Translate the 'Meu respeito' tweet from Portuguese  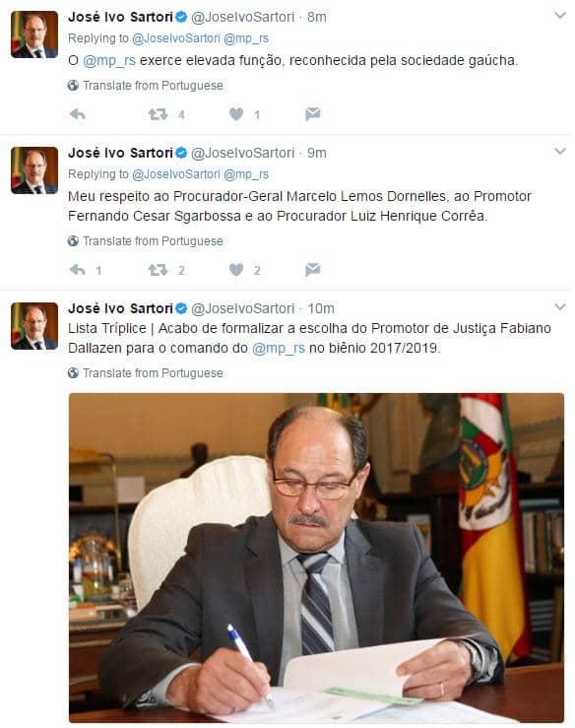click(146, 241)
